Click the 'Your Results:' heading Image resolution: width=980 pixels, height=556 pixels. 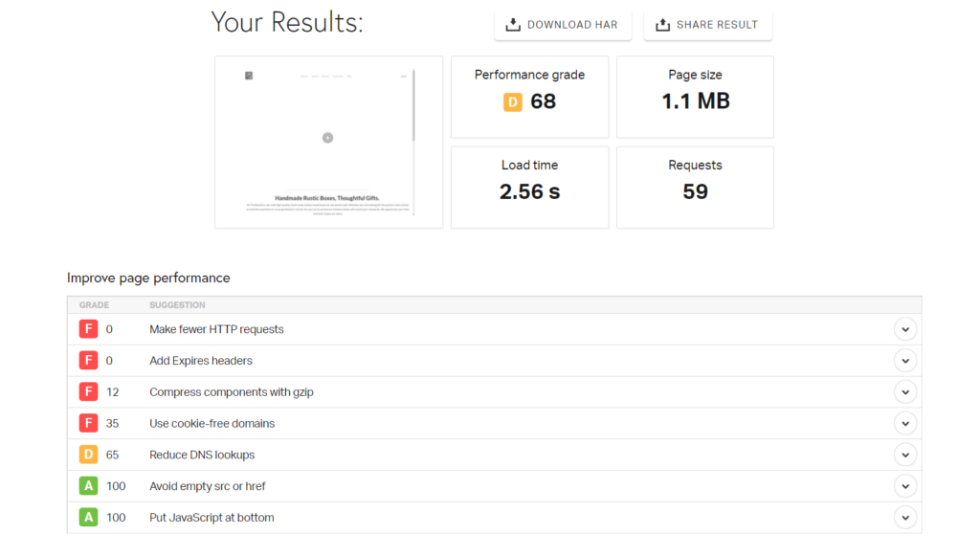(x=287, y=23)
